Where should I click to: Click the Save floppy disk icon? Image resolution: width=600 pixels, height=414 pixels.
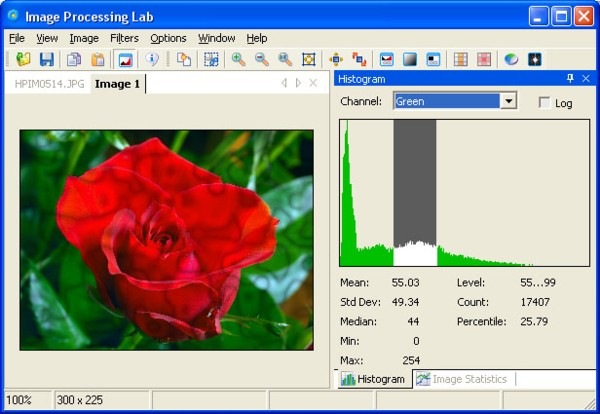(47, 59)
